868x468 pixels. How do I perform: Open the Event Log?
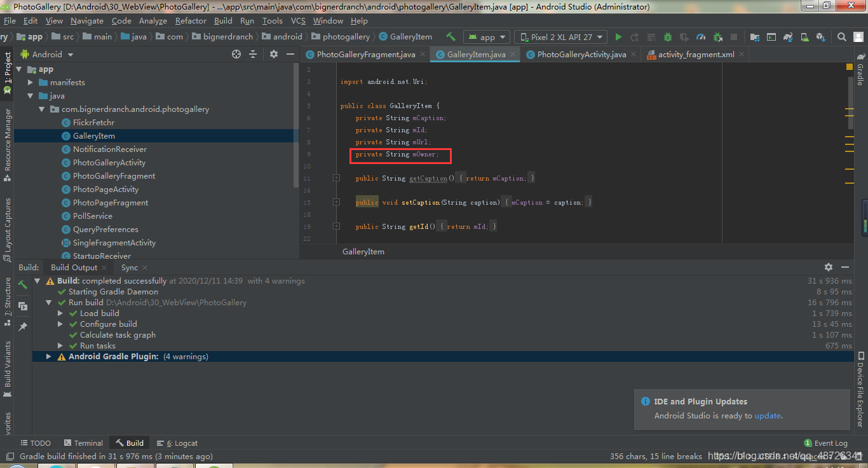click(826, 443)
